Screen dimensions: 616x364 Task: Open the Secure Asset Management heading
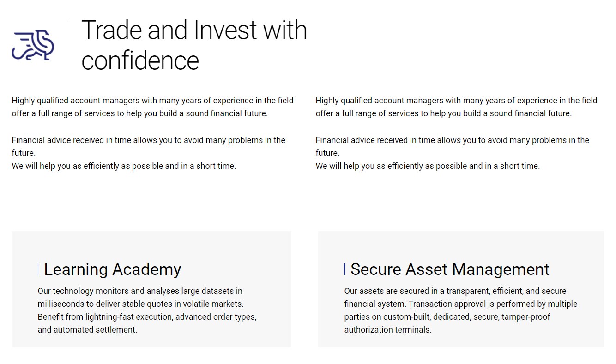coord(450,269)
